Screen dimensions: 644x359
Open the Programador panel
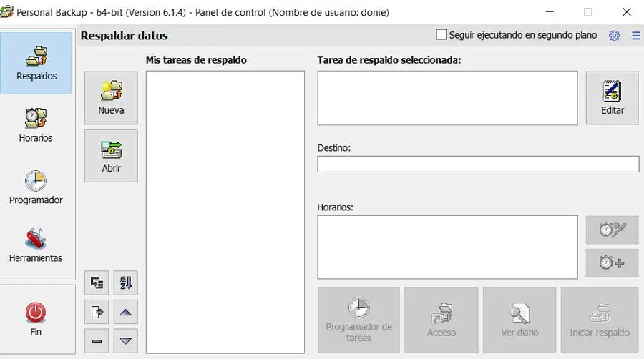pyautogui.click(x=36, y=187)
